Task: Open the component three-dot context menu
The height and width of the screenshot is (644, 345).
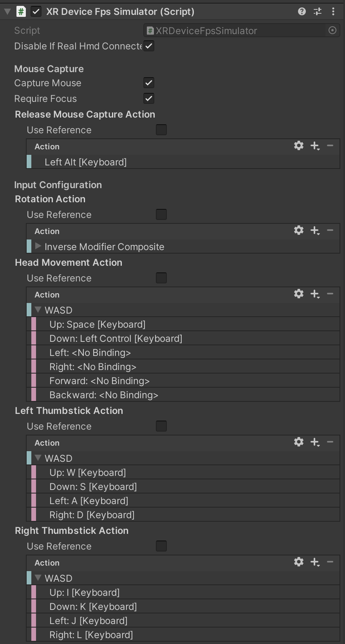Action: [333, 11]
